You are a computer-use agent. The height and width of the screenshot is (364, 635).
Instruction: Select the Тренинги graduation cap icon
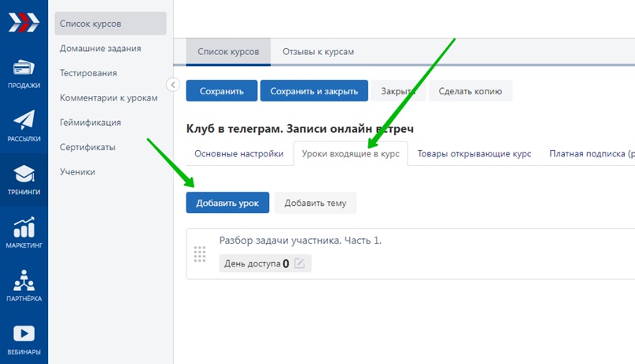[x=24, y=174]
